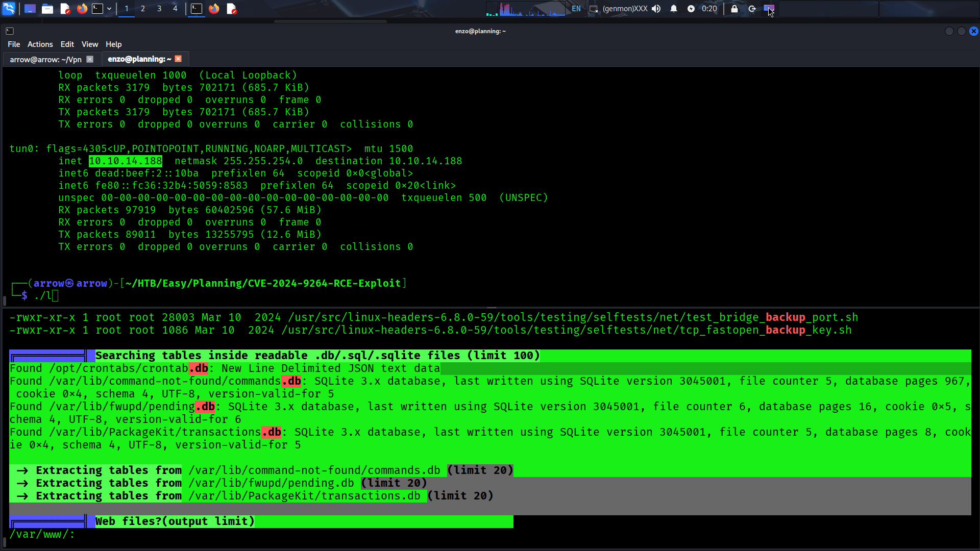Toggle the EN keyboard layout indicator
The image size is (980, 551).
point(576,9)
